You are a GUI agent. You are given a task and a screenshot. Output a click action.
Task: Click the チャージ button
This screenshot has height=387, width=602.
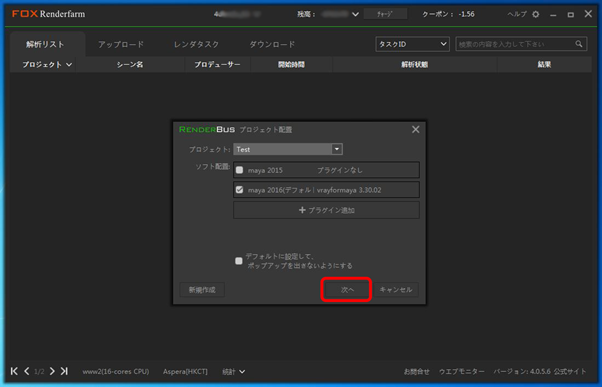pos(385,14)
